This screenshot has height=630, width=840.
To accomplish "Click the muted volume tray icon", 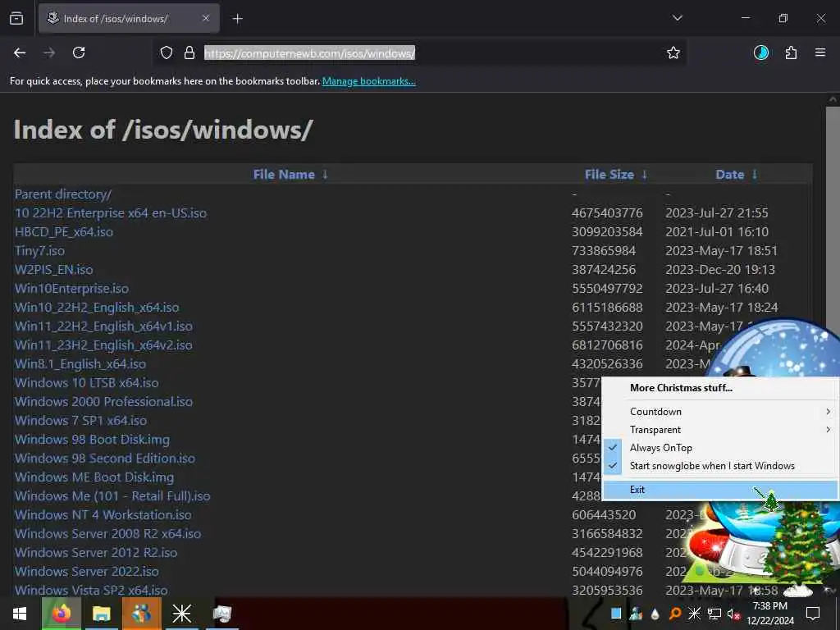I will click(733, 614).
